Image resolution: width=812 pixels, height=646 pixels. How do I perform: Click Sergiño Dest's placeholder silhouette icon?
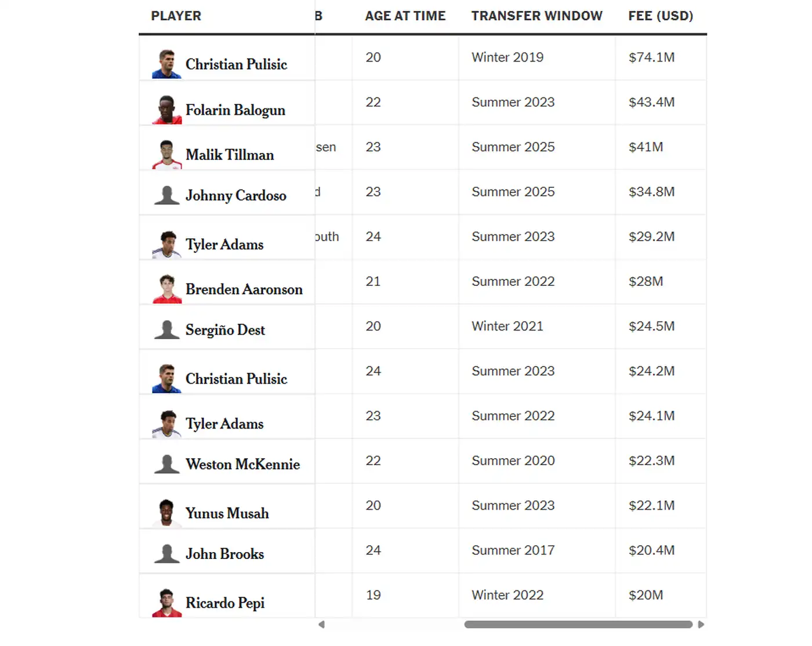[166, 330]
